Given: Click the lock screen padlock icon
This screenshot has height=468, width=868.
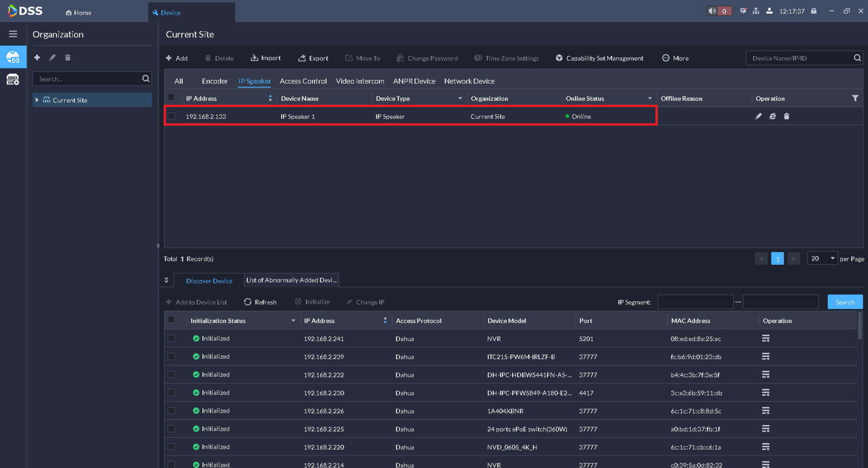Looking at the screenshot, I should click(814, 11).
